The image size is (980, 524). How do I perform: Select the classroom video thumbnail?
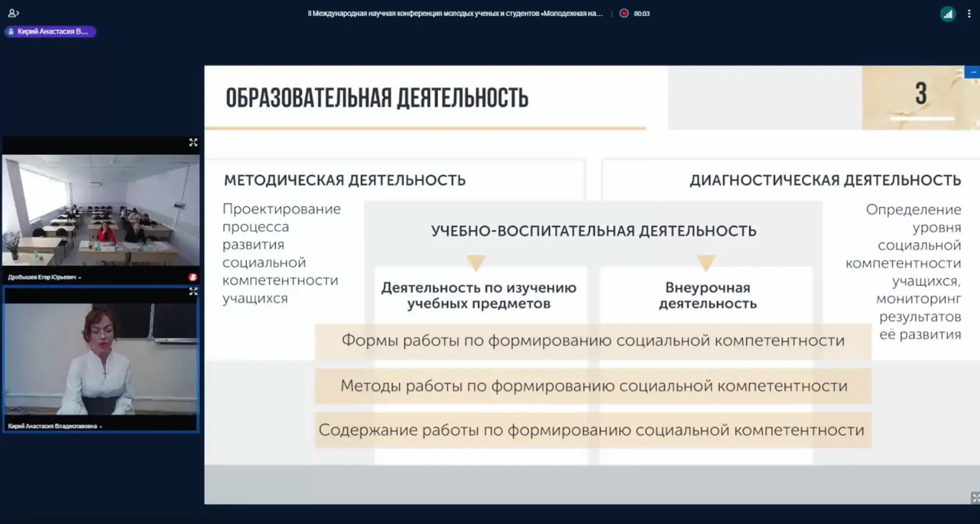coord(101,210)
